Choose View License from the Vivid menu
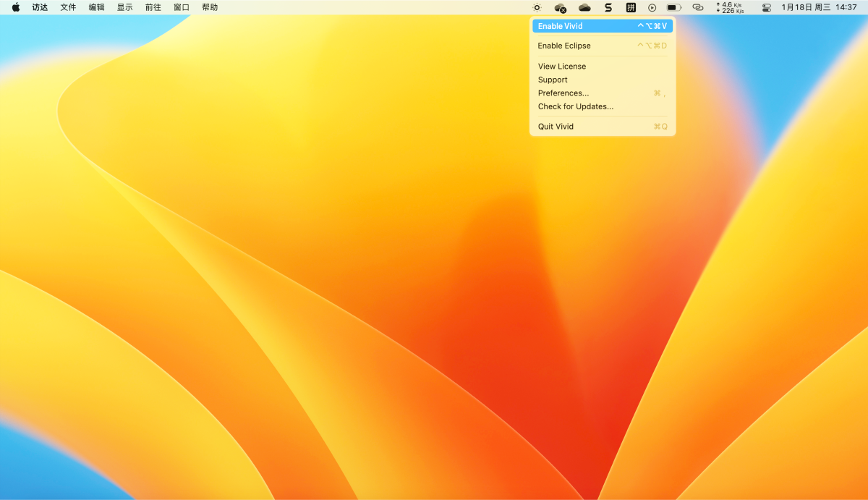The width and height of the screenshot is (868, 500). (x=562, y=67)
